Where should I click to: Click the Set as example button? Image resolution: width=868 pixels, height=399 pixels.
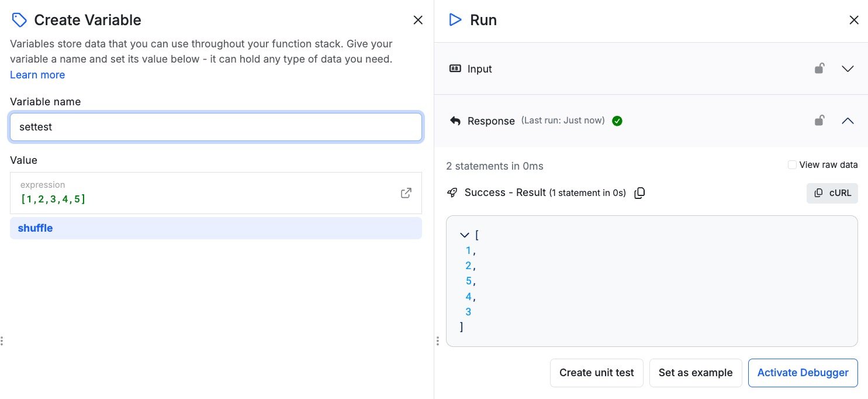[696, 373]
